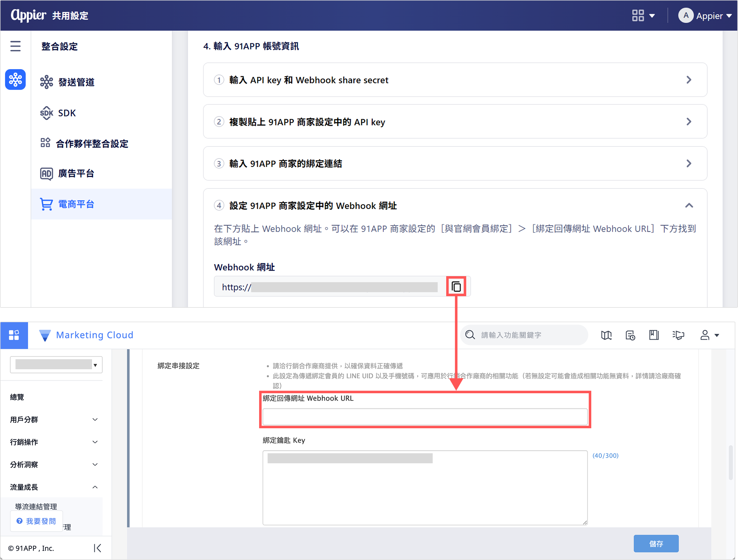Open the announcements megaphone icon
Viewport: 738px width, 560px height.
678,335
